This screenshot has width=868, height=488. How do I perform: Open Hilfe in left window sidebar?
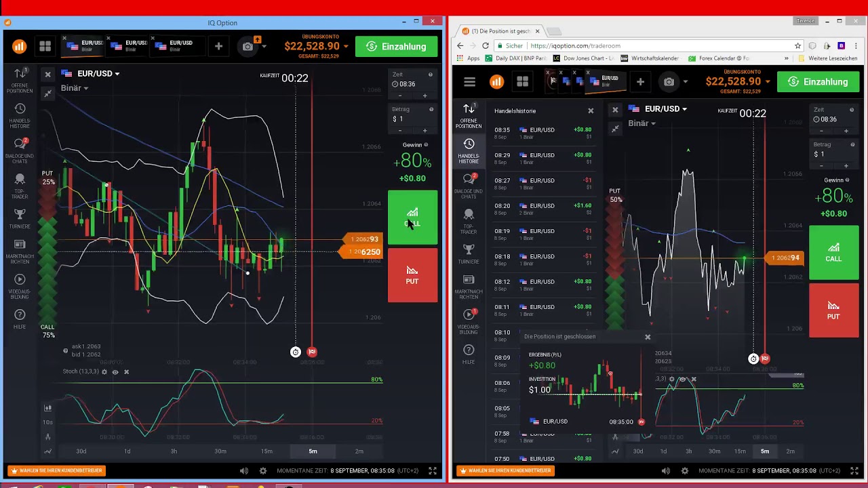point(20,319)
